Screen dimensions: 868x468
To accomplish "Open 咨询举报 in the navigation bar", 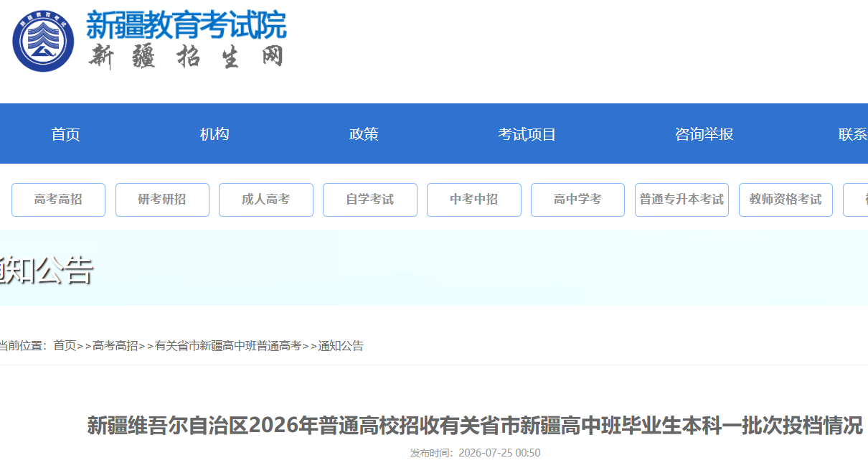I will tap(704, 134).
